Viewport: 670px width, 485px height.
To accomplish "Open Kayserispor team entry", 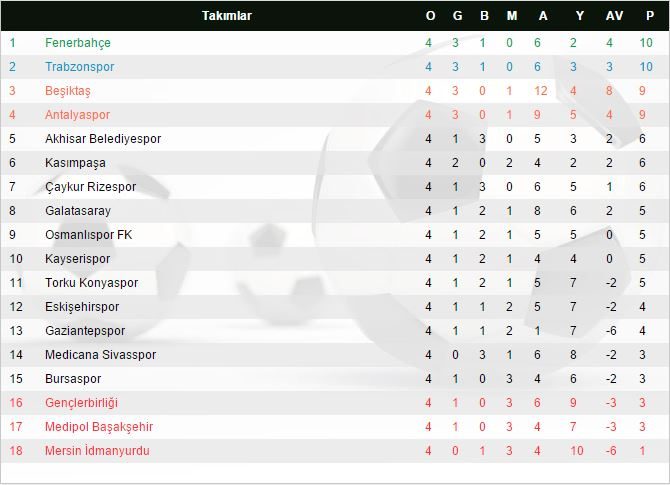I will [x=77, y=259].
